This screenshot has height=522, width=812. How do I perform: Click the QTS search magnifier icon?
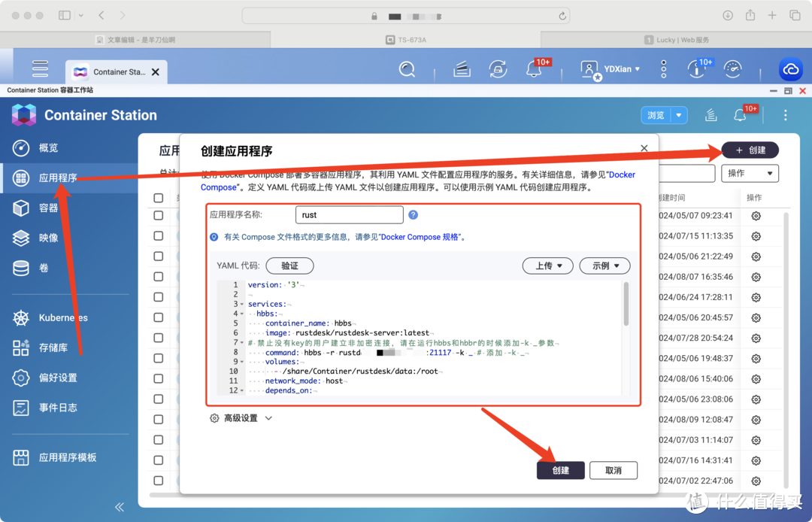407,69
